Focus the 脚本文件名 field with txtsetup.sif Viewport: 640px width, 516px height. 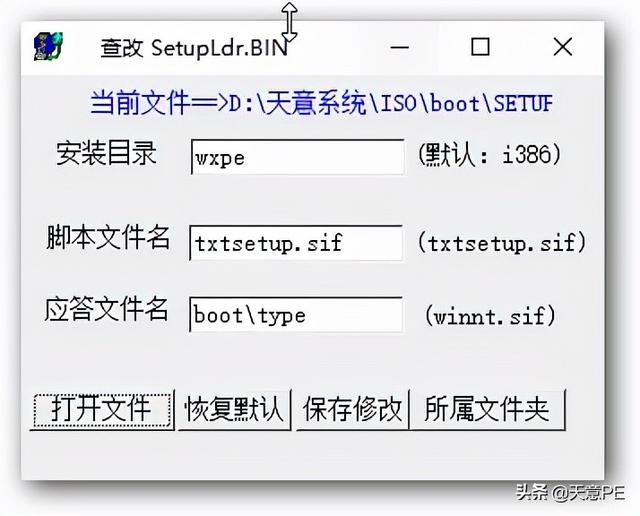pyautogui.click(x=296, y=243)
